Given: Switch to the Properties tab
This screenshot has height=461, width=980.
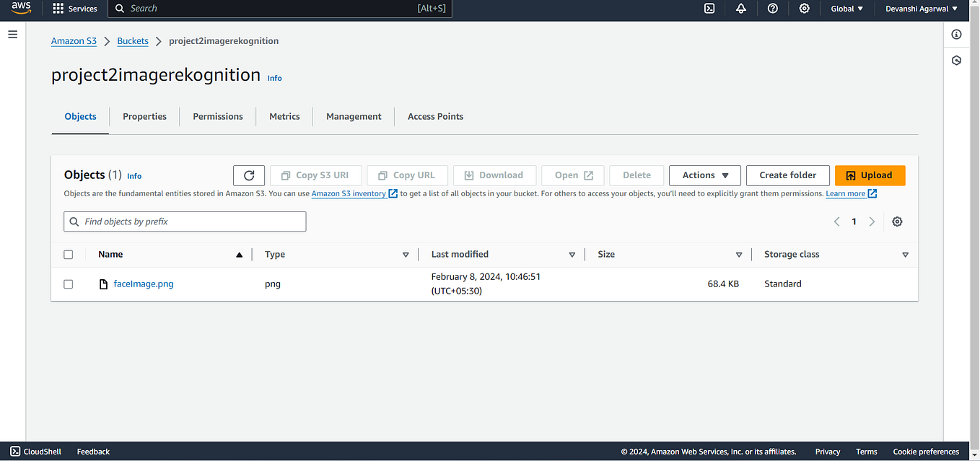Looking at the screenshot, I should pos(144,117).
